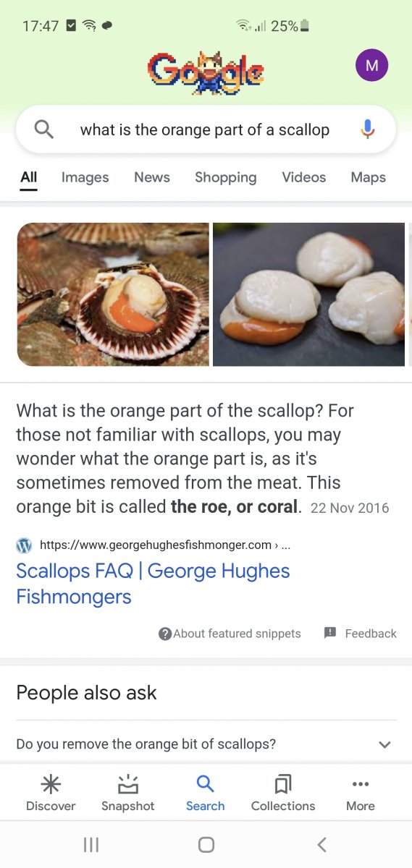
Task: Open Snapshot from the bottom bar
Action: (x=128, y=793)
